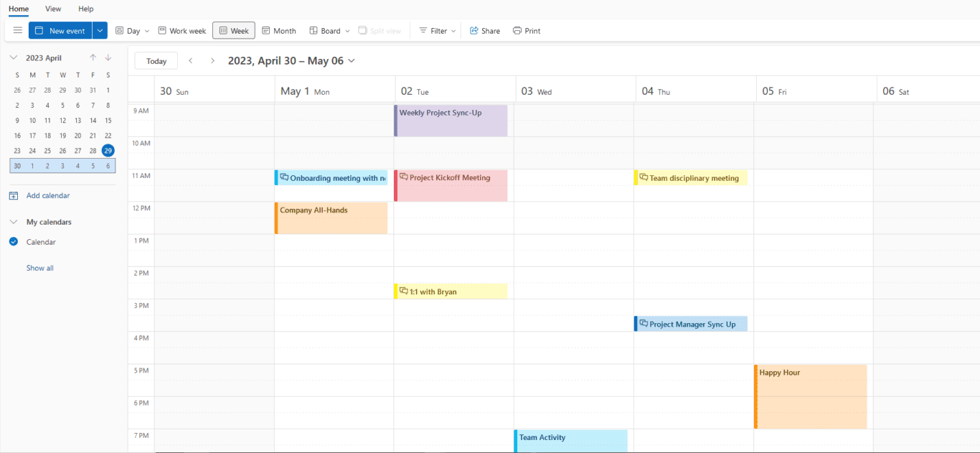This screenshot has height=453, width=980.
Task: Click the Today button
Action: [156, 60]
